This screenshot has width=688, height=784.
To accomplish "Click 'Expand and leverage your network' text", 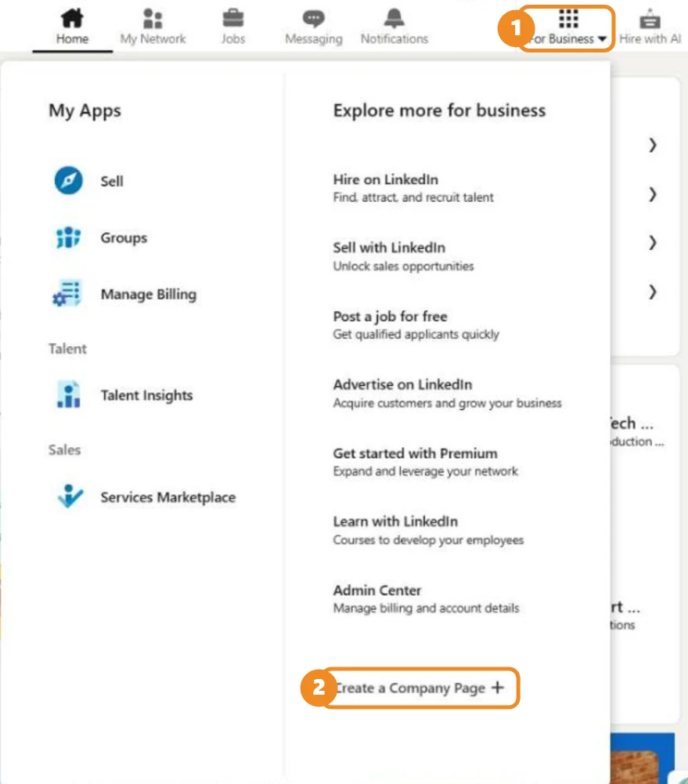I will (425, 471).
